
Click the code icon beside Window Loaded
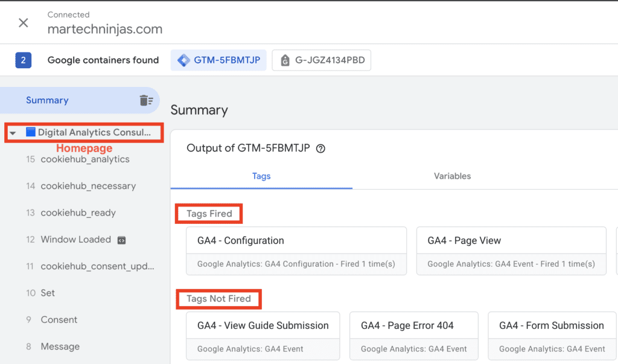[121, 240]
